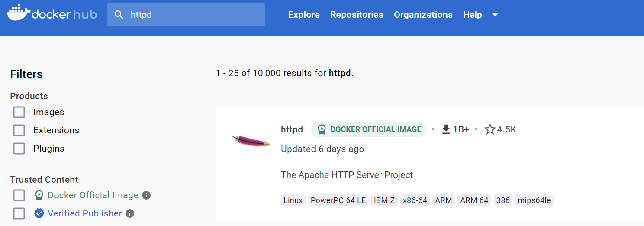Tick the Plugins filter checkbox

pos(19,149)
